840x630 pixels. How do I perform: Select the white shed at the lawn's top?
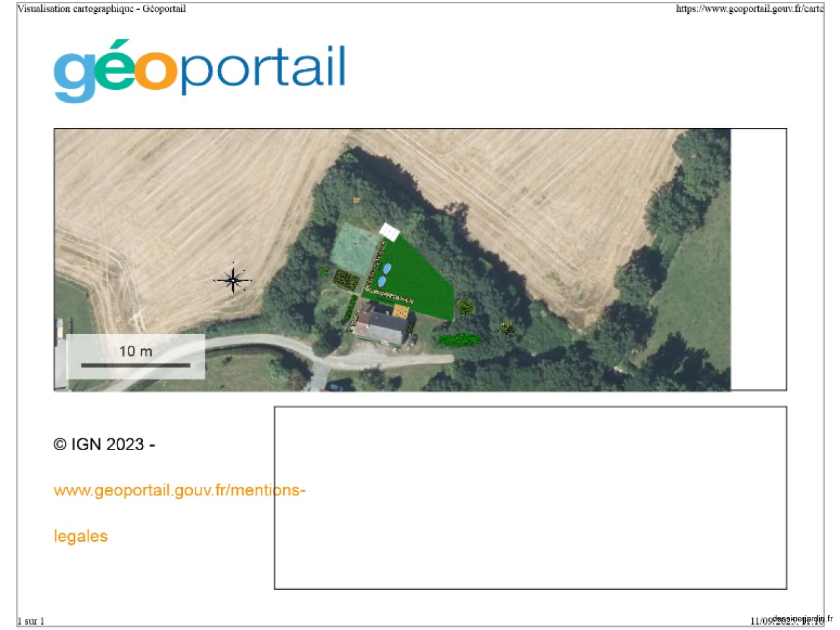pyautogui.click(x=389, y=232)
